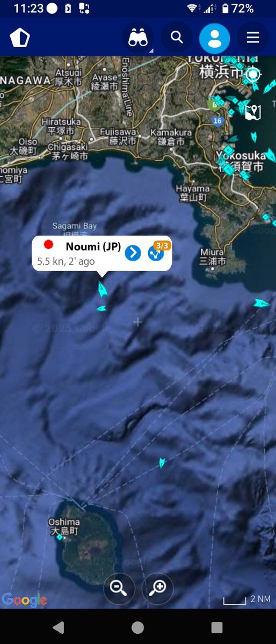Tap the magnifier search icon
276x644 pixels.
pos(177,38)
